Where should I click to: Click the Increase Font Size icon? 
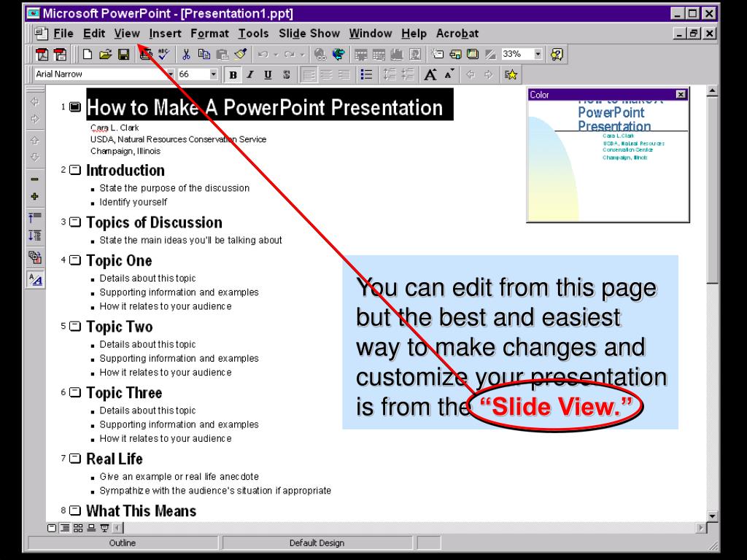430,74
